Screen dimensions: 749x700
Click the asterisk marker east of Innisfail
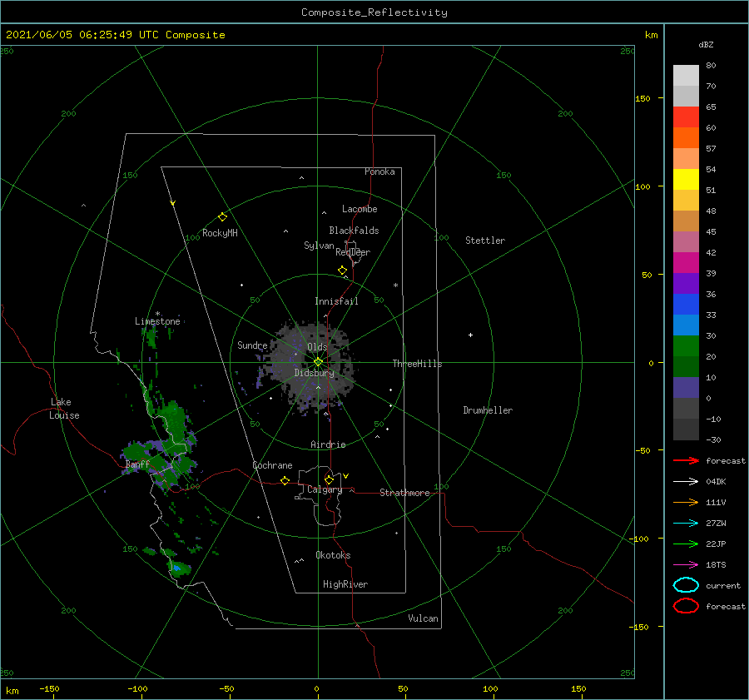395,285
